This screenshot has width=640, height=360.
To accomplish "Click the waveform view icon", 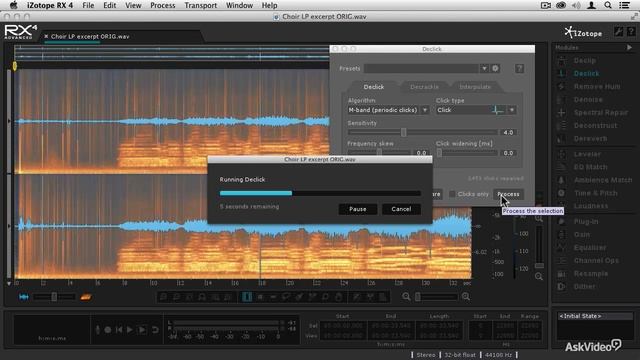I will [24, 297].
